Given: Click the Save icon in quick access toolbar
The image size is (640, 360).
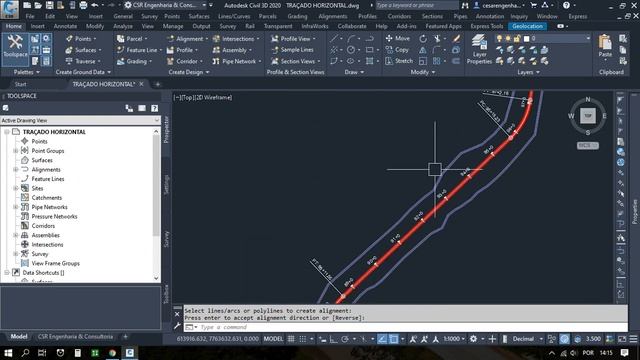Looking at the screenshot, I should (x=49, y=5).
